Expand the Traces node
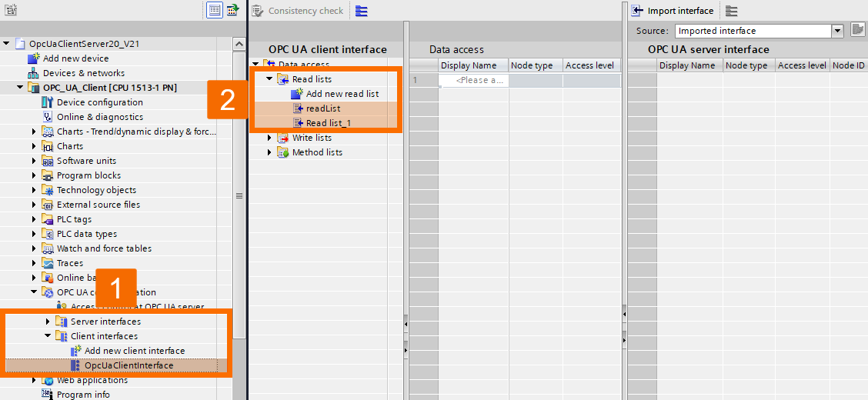The width and height of the screenshot is (868, 400). (x=35, y=263)
